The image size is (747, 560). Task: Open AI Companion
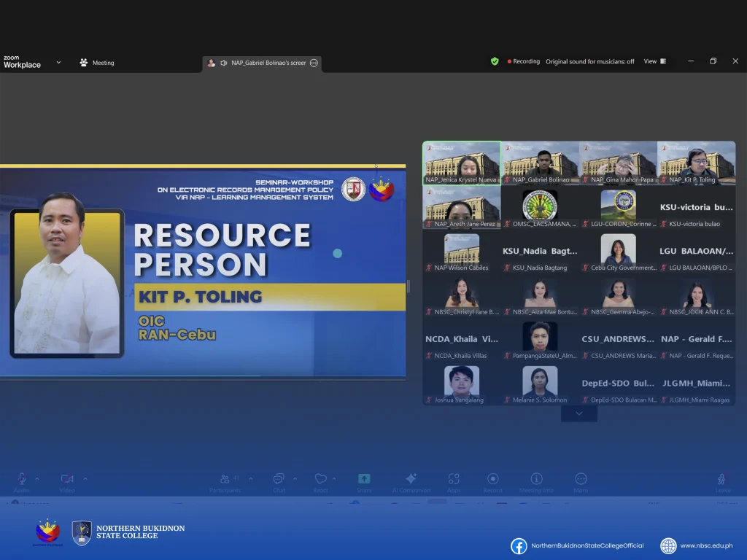pyautogui.click(x=411, y=479)
